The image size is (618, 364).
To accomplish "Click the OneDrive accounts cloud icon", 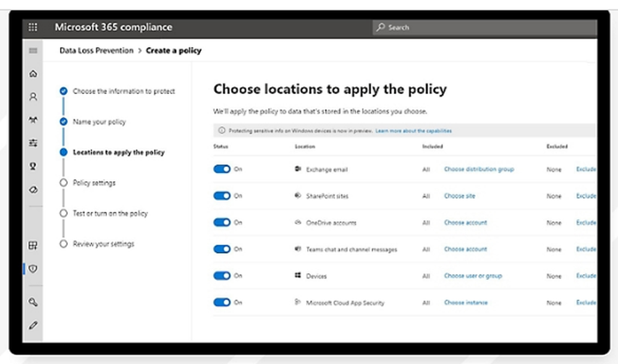I will click(298, 222).
